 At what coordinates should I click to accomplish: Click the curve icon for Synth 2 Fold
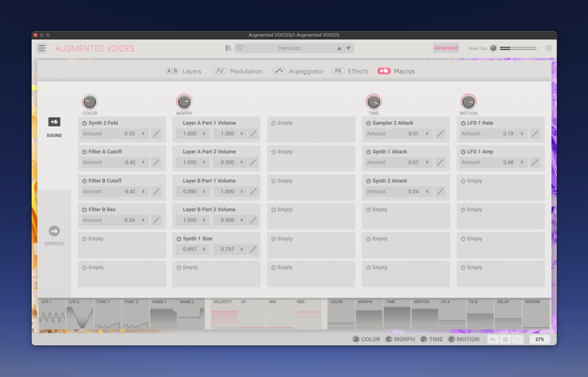156,134
